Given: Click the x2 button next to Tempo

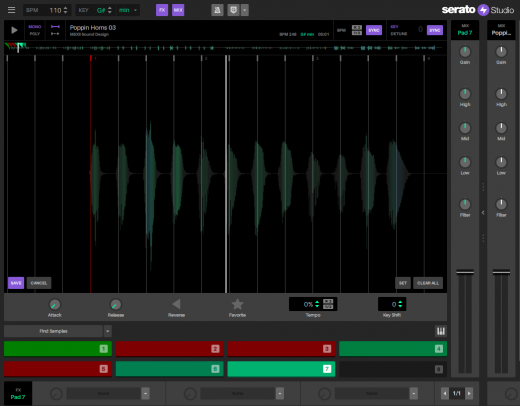Looking at the screenshot, I should 328,301.
